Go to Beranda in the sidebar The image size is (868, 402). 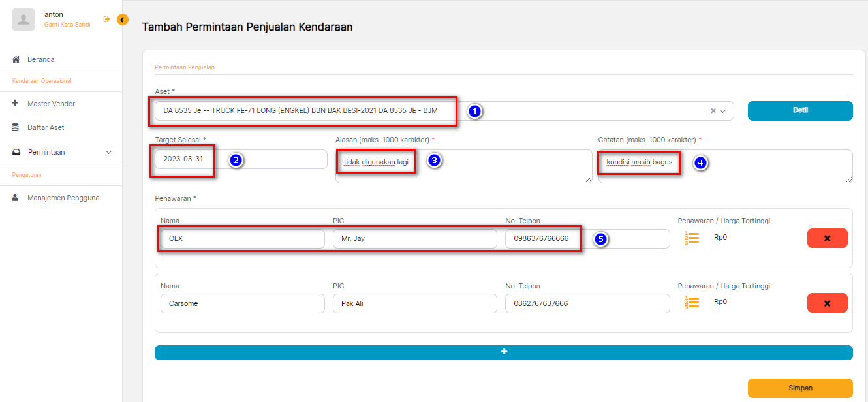(40, 59)
